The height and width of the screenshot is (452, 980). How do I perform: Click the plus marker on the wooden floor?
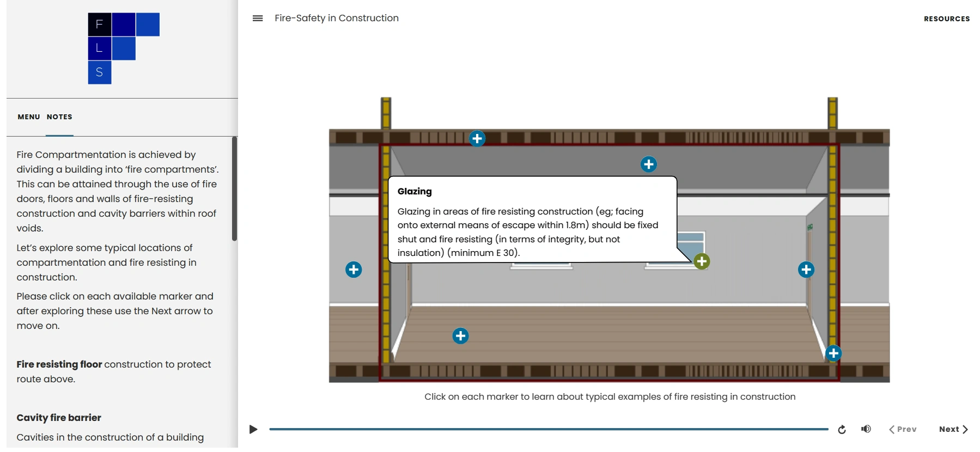460,336
